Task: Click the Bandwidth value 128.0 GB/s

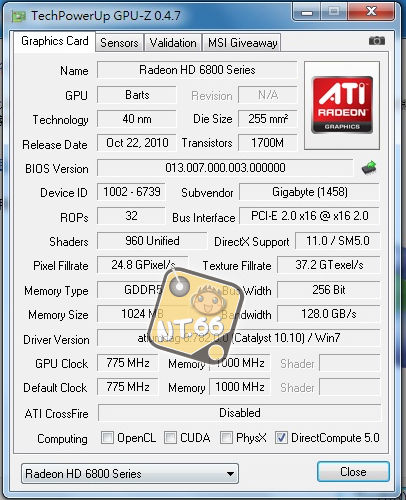Action: 329,314
